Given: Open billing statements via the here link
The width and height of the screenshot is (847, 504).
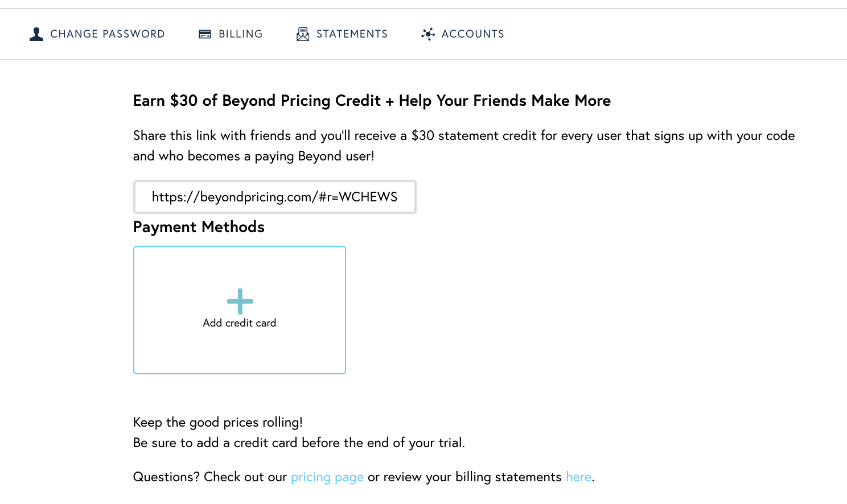Looking at the screenshot, I should 578,477.
